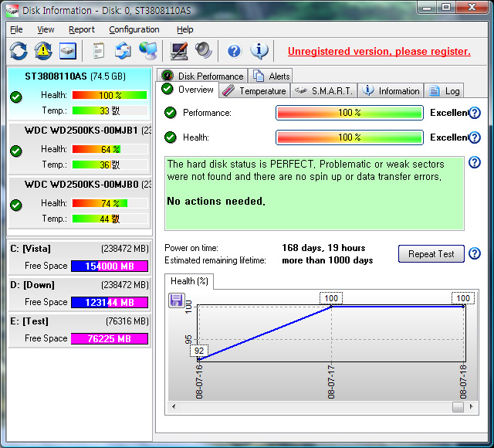Click the blue question mark toolbar icon

click(x=234, y=51)
